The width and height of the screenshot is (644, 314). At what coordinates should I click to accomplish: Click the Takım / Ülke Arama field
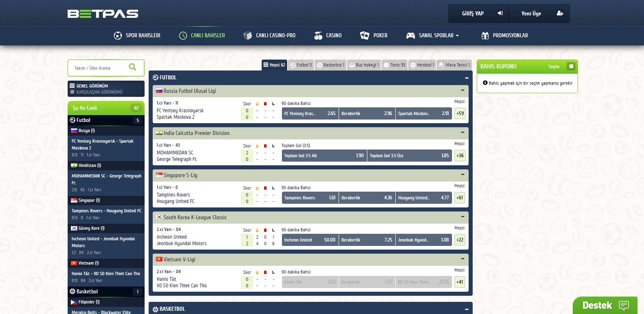click(x=99, y=68)
